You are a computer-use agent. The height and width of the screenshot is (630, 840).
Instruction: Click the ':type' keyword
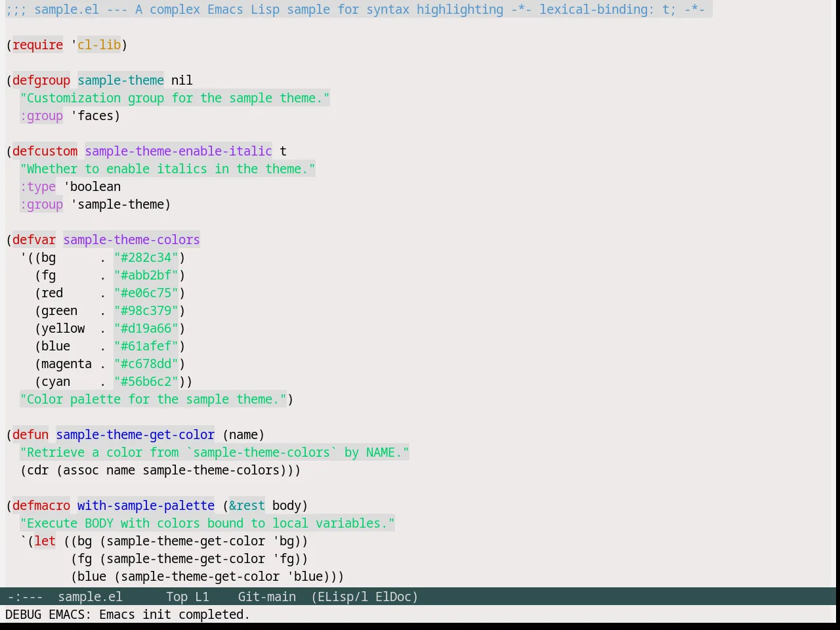tap(37, 186)
